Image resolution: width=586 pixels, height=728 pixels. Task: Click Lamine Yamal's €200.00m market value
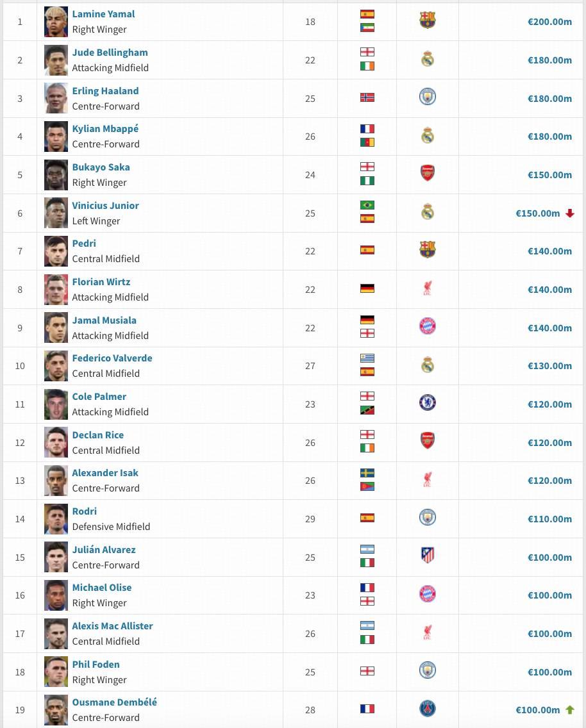549,22
